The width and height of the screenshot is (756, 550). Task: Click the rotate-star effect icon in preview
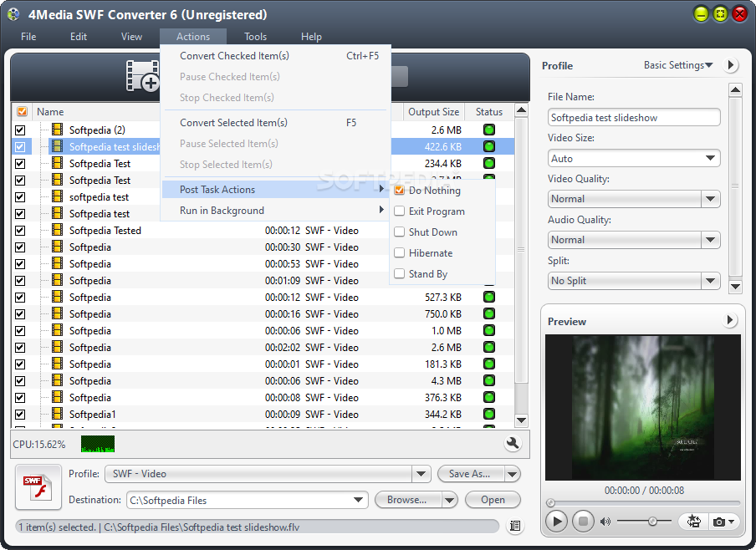[x=694, y=521]
